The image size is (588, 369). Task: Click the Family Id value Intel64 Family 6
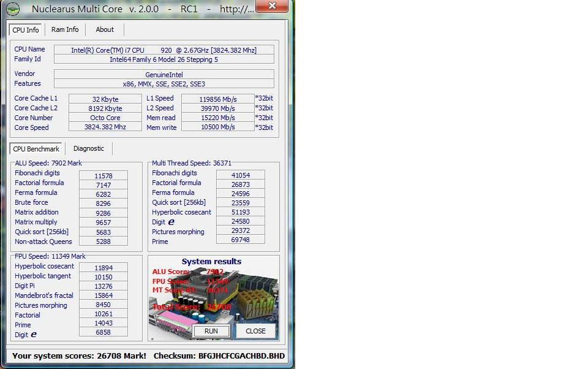tap(164, 59)
